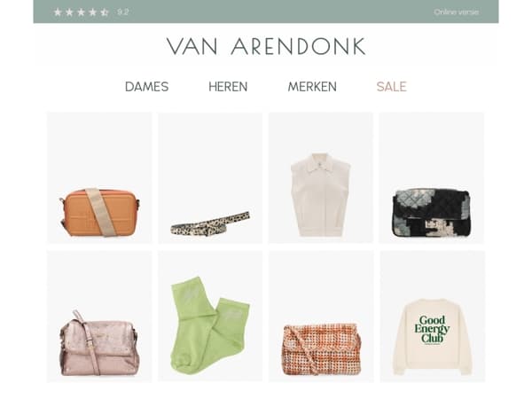The width and height of the screenshot is (532, 399).
Task: Open the cream sleeveless vest product
Action: [321, 178]
